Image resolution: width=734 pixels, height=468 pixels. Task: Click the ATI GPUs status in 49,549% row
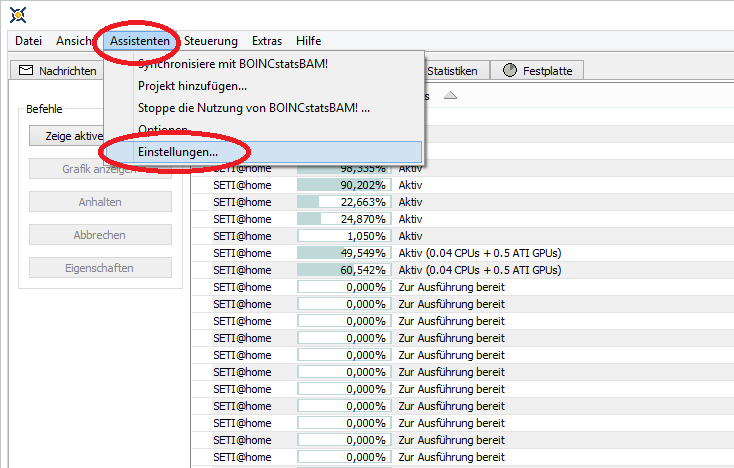(480, 253)
